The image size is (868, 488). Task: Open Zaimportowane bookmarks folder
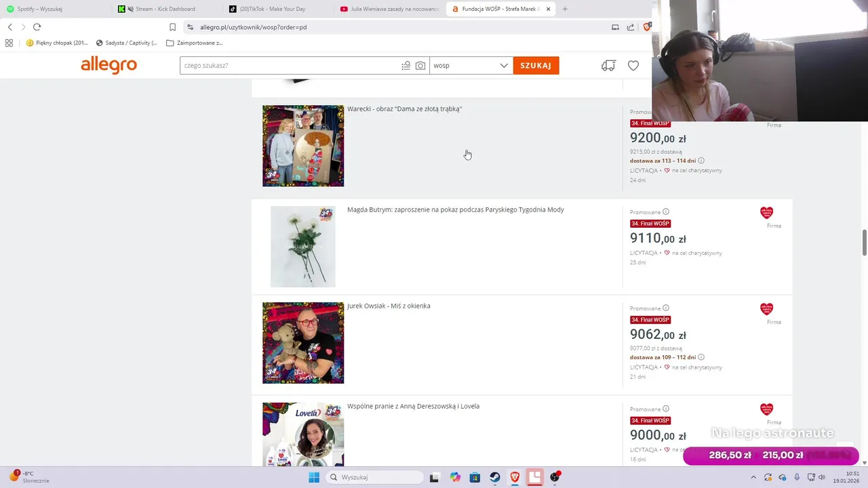[x=195, y=43]
